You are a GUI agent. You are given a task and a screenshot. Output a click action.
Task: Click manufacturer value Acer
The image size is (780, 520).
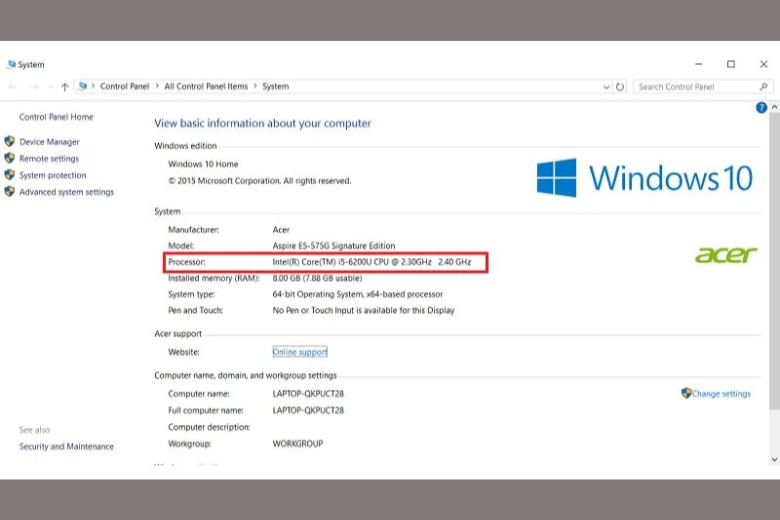tap(281, 230)
